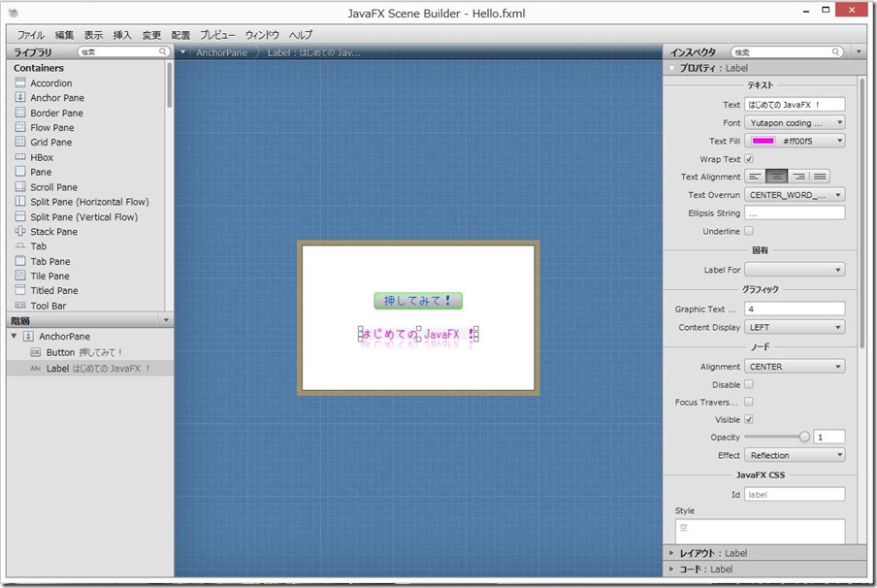Click the Id field in JavaFX CSS
The height and width of the screenshot is (588, 877).
coord(795,494)
